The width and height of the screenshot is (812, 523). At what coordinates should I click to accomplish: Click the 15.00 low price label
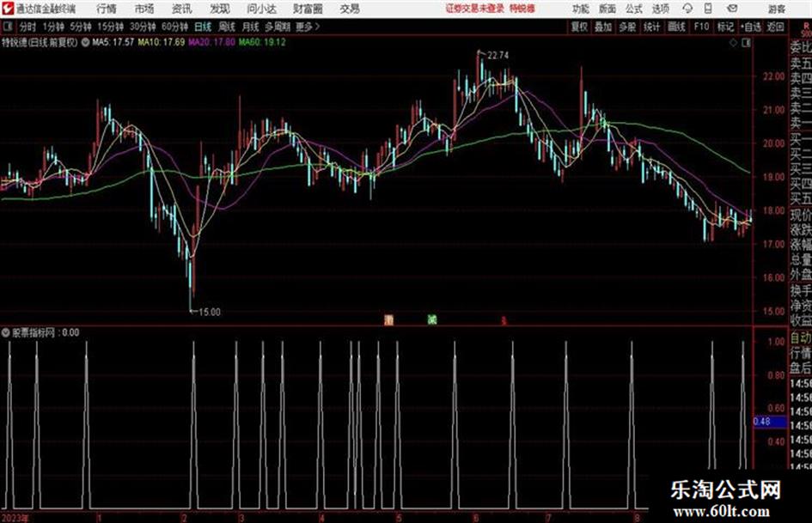(x=209, y=312)
